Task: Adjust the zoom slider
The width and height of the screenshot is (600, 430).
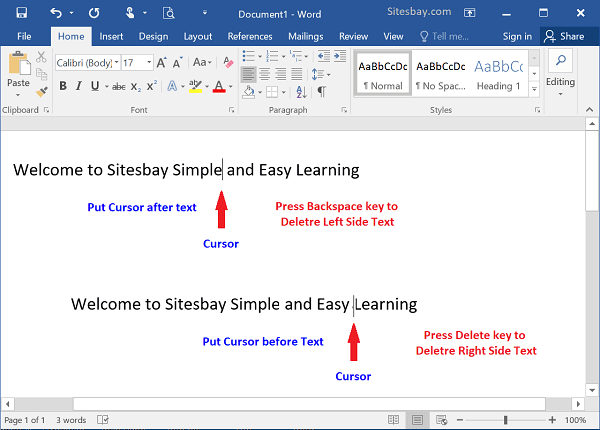Action: coord(505,420)
